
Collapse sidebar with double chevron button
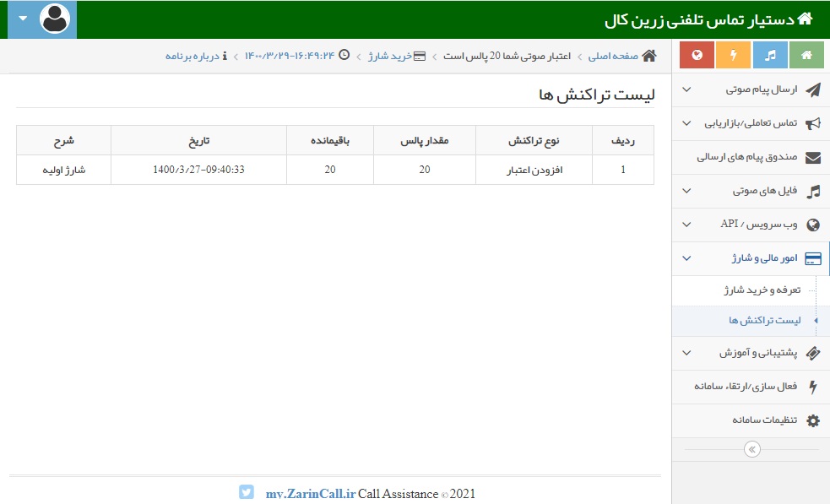(x=752, y=449)
